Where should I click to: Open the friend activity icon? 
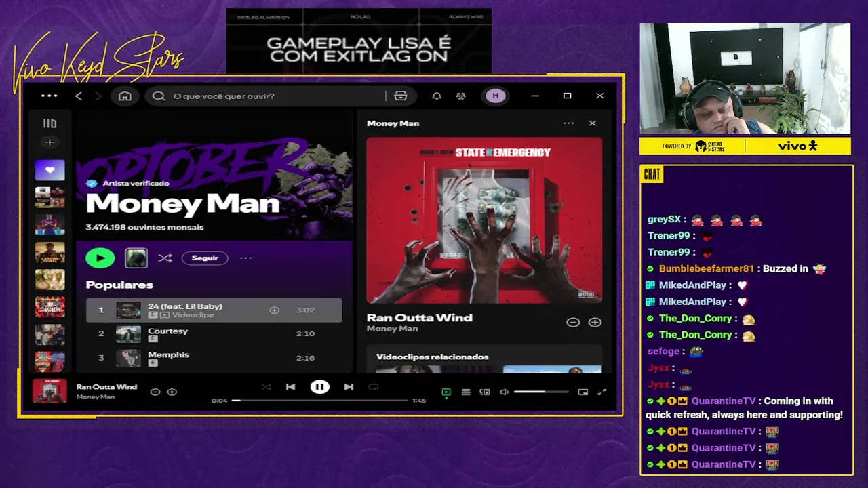(x=461, y=96)
